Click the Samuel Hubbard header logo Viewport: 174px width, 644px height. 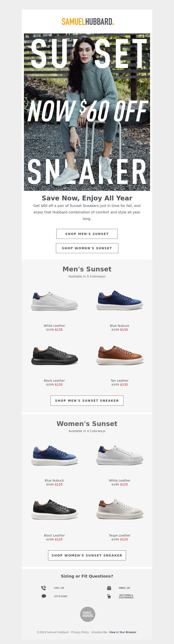tap(88, 22)
